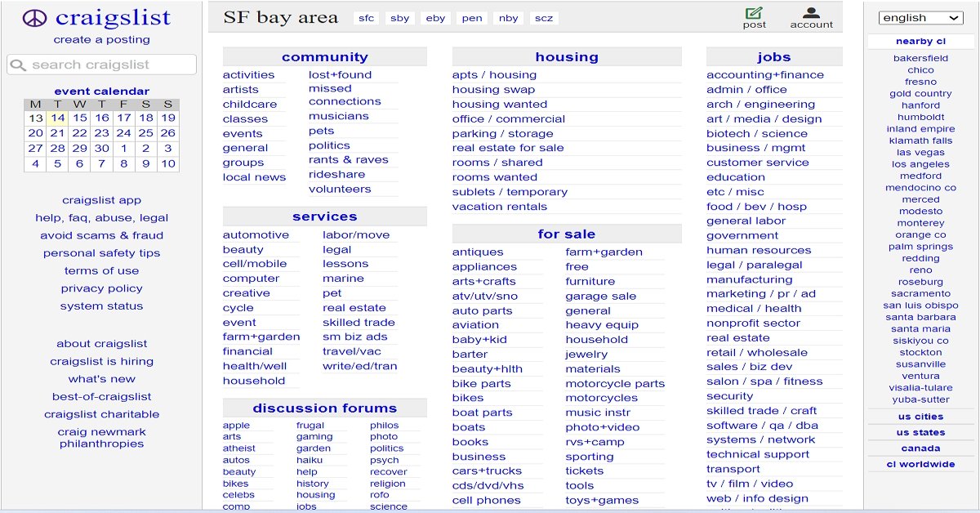Switch to the eby subarea tab

coord(436,18)
